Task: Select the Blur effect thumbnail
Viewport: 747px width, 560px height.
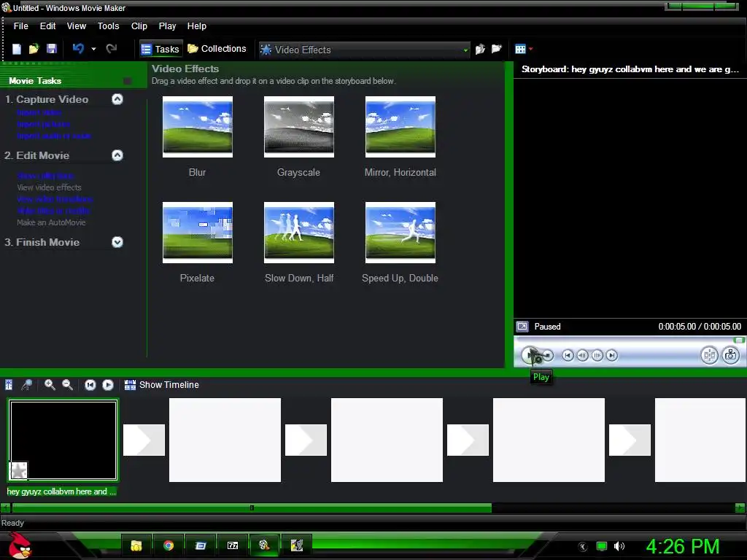Action: [x=197, y=127]
